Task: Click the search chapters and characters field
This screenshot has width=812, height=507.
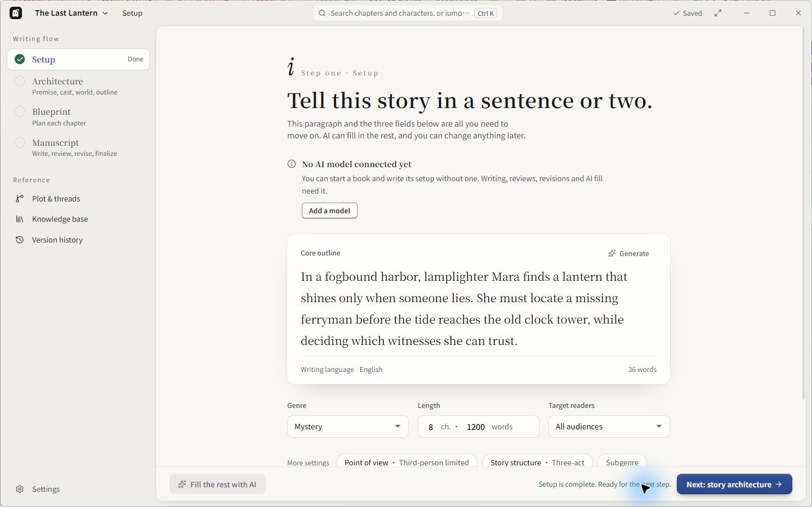Action: click(408, 13)
